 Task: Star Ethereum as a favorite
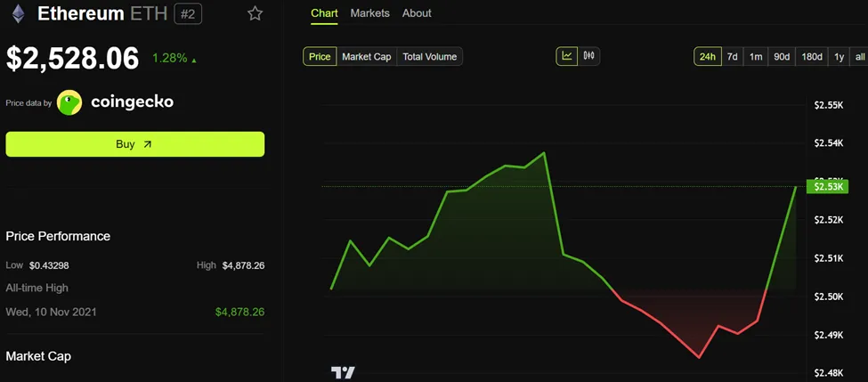256,13
